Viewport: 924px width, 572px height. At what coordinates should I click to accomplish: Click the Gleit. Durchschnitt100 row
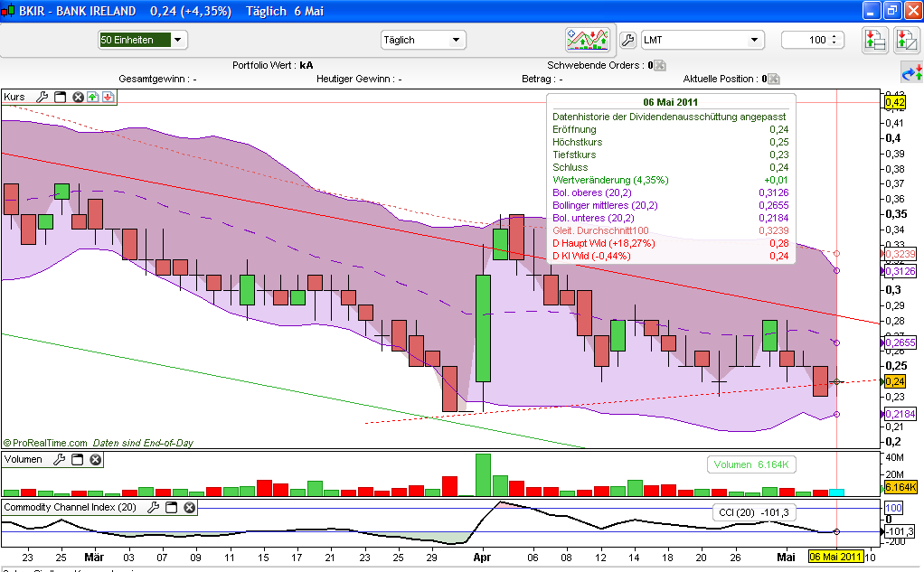(x=671, y=231)
